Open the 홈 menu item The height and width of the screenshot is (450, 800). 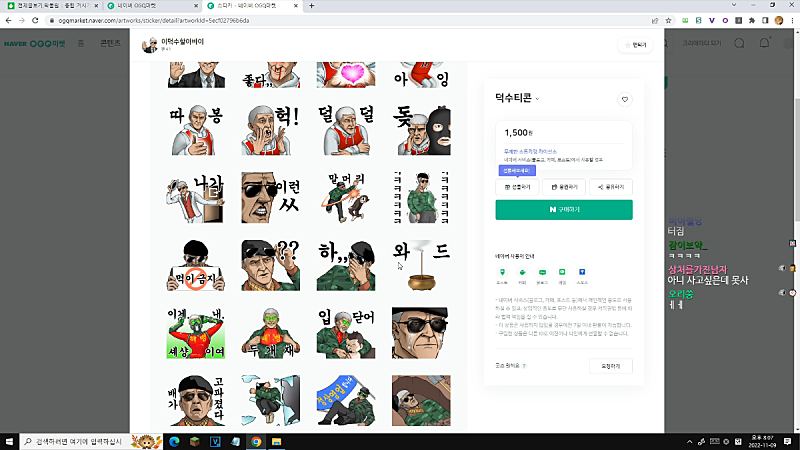pos(81,43)
